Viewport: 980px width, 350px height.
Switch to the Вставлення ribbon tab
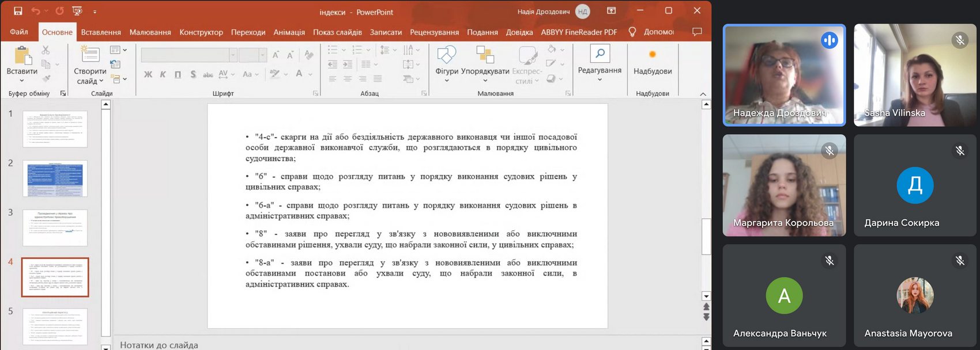pos(101,32)
